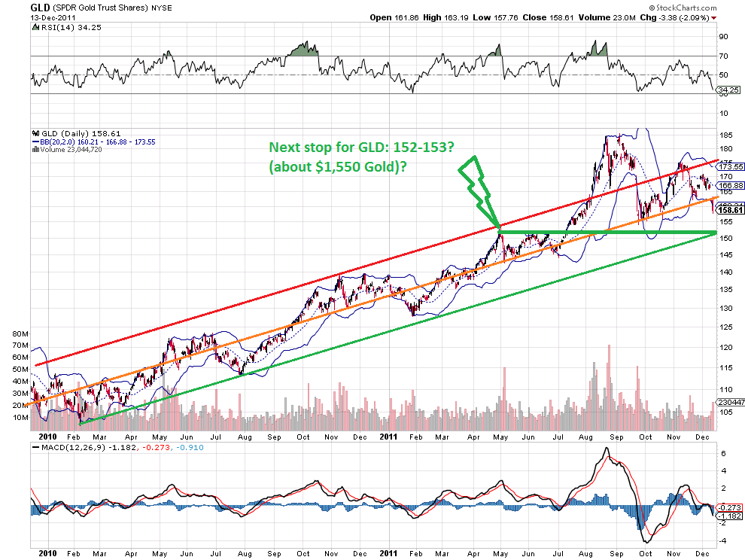
Task: Click the -1.182 MACD value tag
Action: [x=731, y=516]
